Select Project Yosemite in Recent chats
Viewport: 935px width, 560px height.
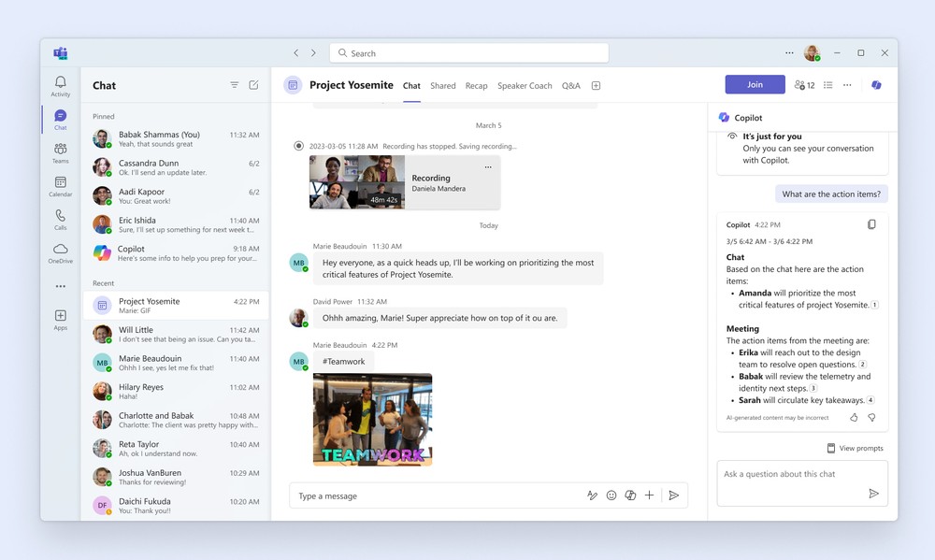click(x=176, y=306)
